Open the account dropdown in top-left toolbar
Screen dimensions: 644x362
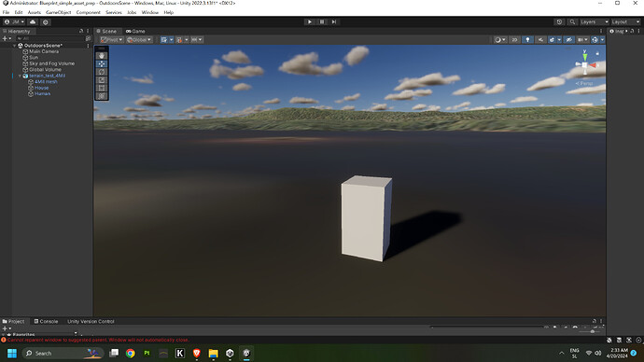click(x=14, y=21)
